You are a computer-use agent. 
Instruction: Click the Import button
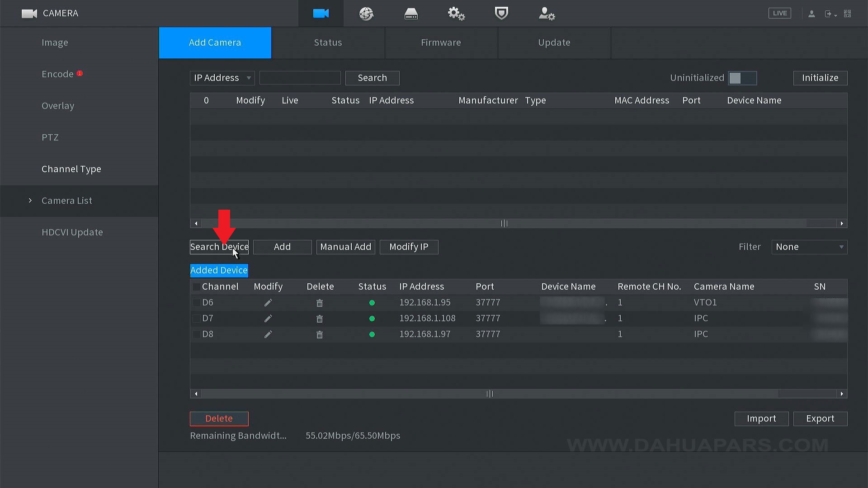[761, 418]
